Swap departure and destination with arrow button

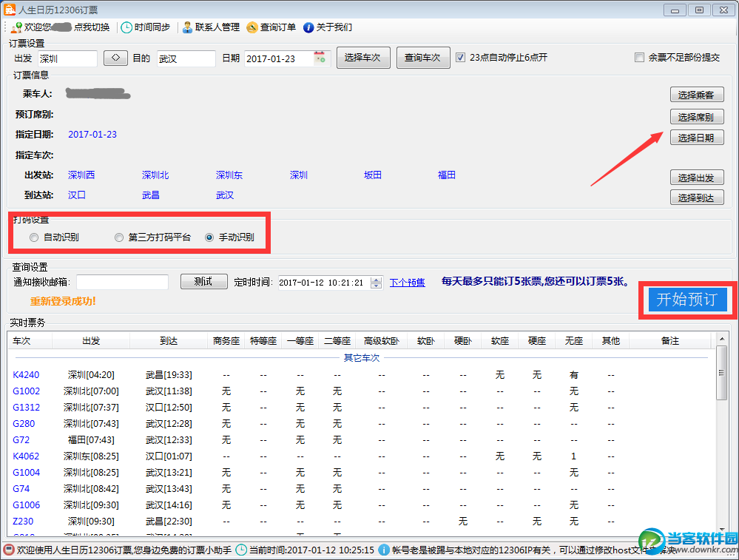click(115, 58)
